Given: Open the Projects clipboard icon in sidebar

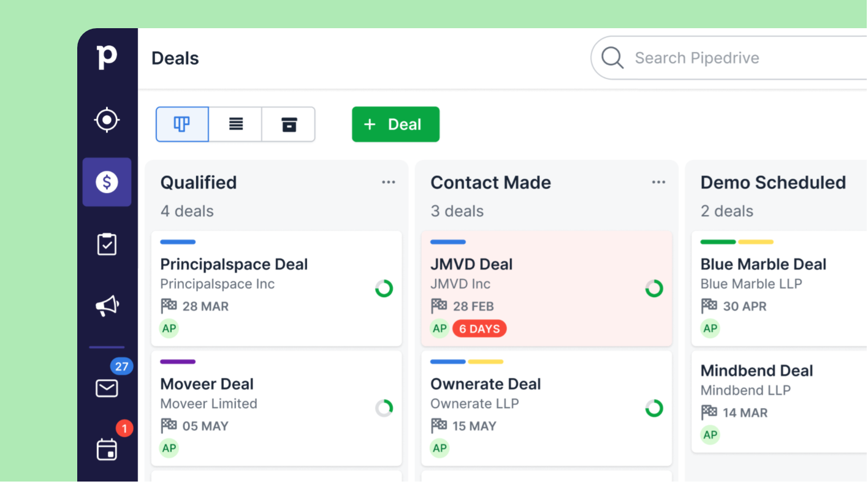Looking at the screenshot, I should [x=107, y=244].
